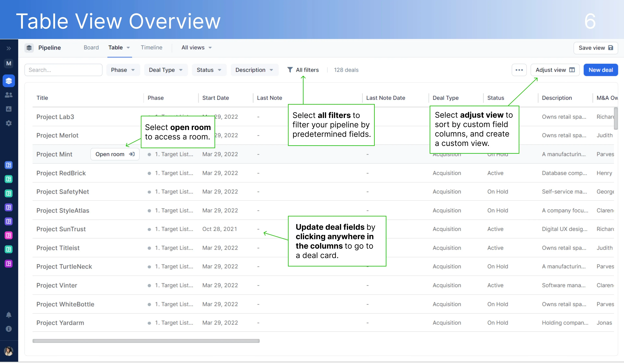Click the Search input field
Screen dimensions: 624x364
pos(63,70)
